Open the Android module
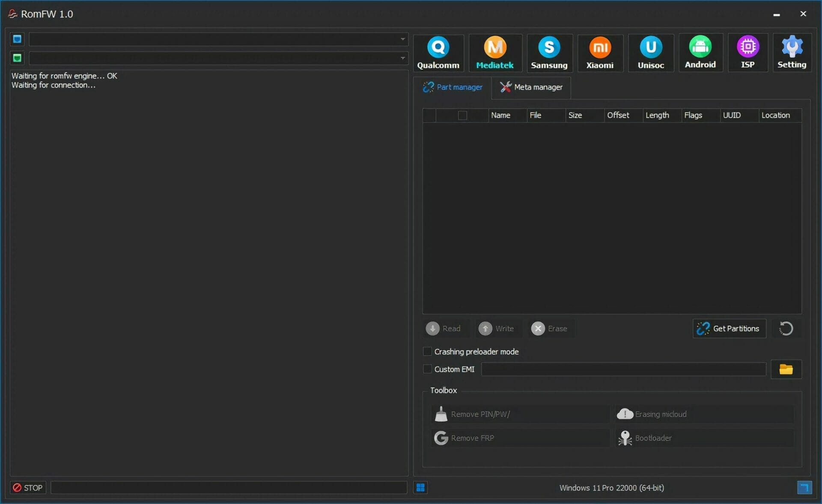 click(x=700, y=53)
